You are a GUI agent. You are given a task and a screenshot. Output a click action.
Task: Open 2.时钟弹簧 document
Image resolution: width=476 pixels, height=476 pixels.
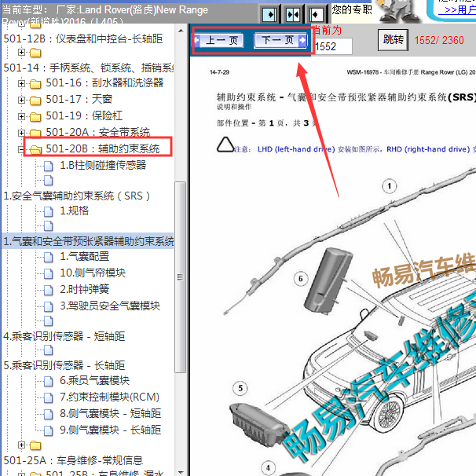[84, 289]
